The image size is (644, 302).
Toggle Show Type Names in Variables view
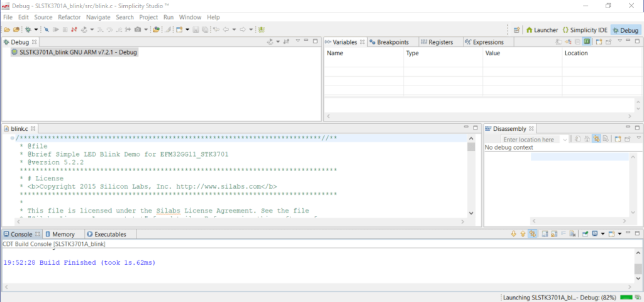(558, 42)
